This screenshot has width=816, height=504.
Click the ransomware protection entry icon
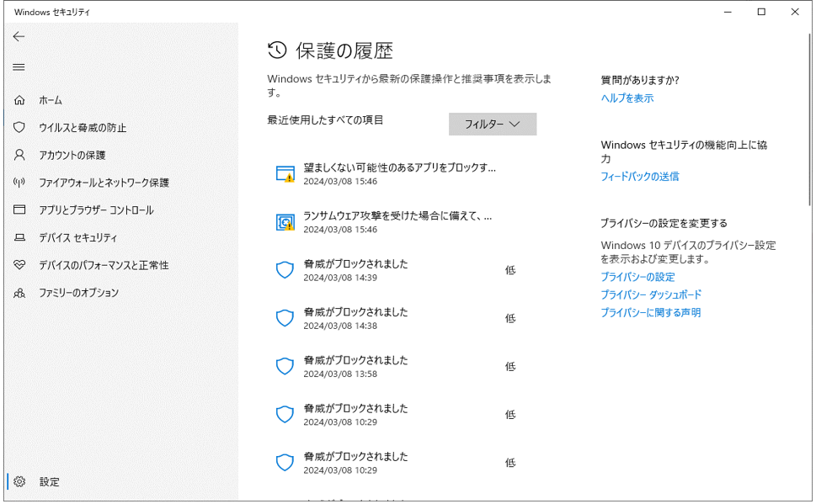pos(285,222)
